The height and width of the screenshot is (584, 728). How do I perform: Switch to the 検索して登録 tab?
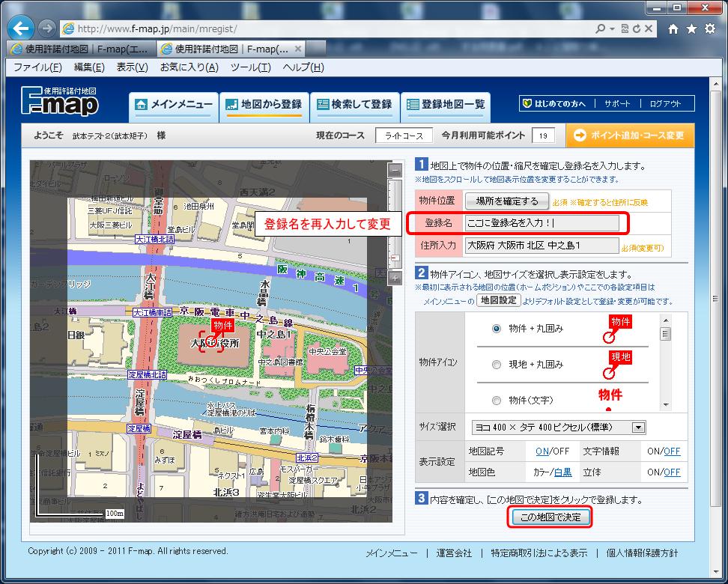click(356, 106)
